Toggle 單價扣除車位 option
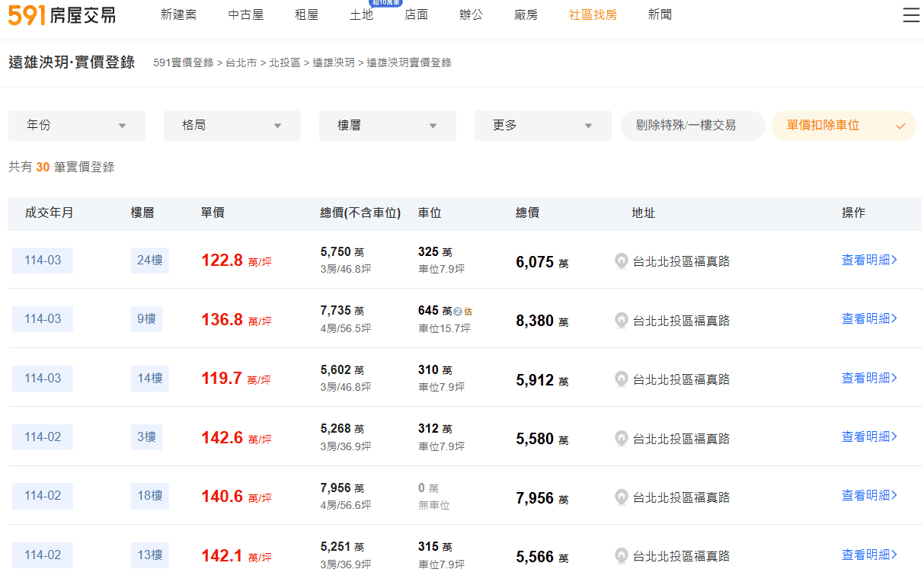924x582 pixels. pyautogui.click(x=843, y=126)
